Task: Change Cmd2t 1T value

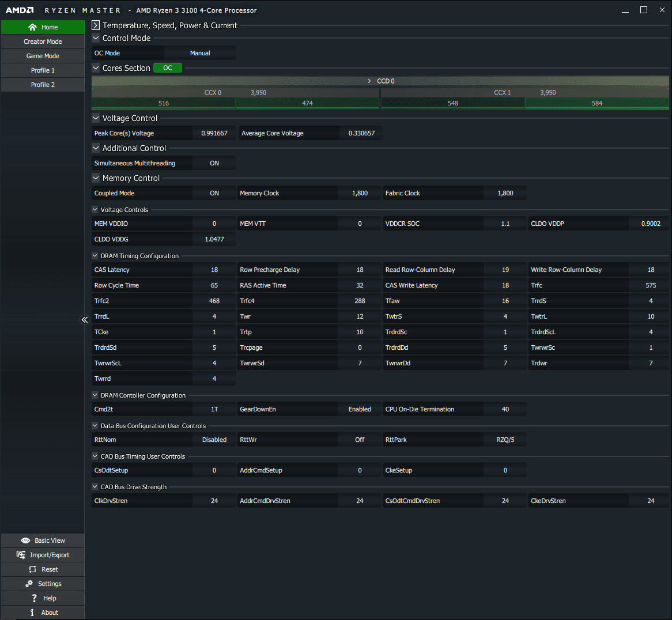Action: [x=214, y=409]
